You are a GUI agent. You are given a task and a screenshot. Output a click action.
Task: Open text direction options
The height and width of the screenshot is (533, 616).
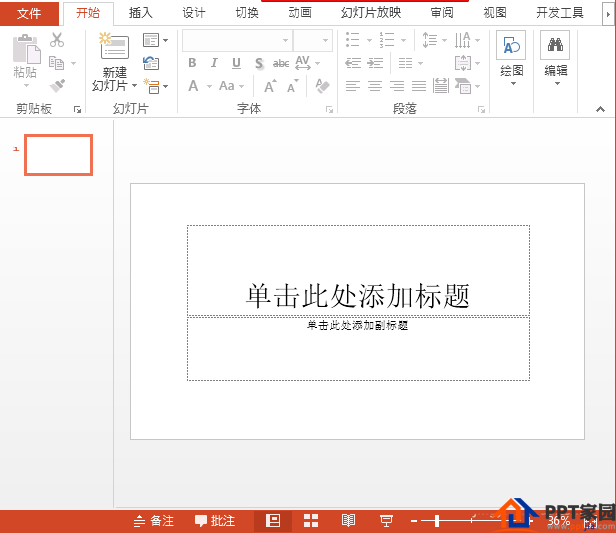point(467,40)
